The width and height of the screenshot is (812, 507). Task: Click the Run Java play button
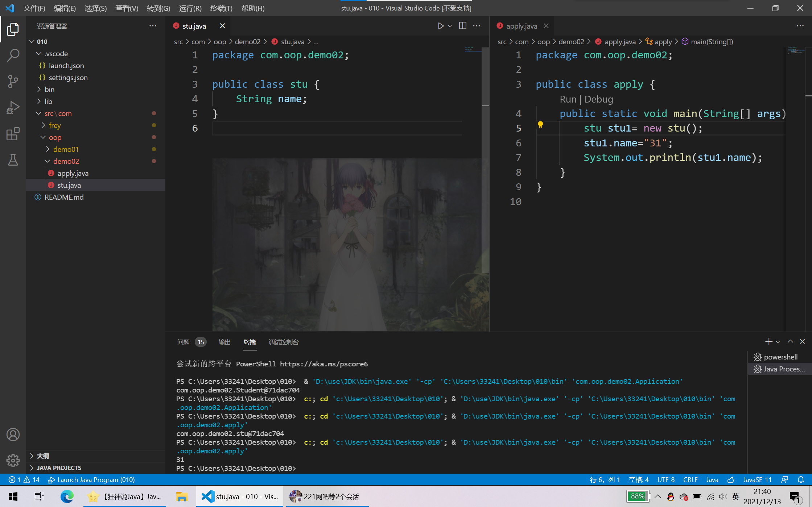coord(440,26)
